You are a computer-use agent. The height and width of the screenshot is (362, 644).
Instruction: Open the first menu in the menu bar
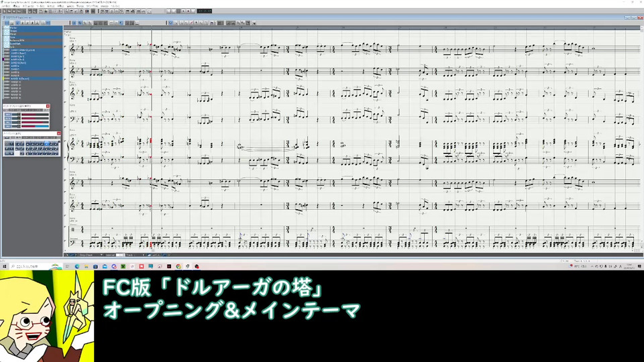5,6
